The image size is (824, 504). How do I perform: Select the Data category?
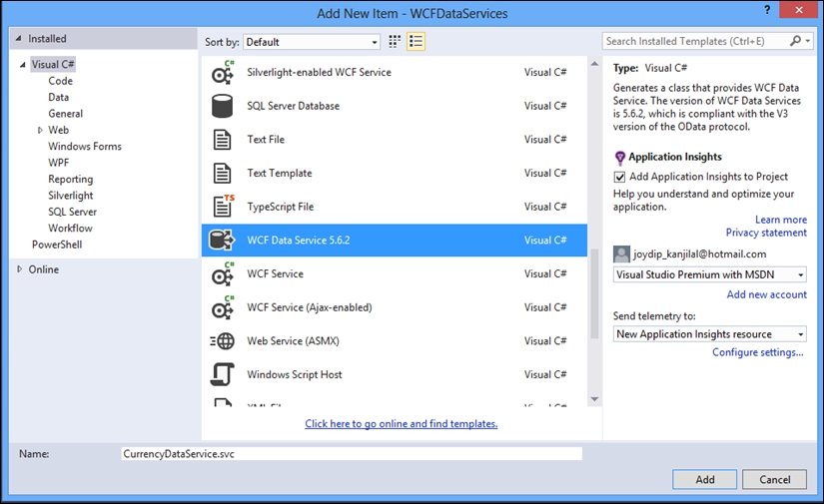58,97
